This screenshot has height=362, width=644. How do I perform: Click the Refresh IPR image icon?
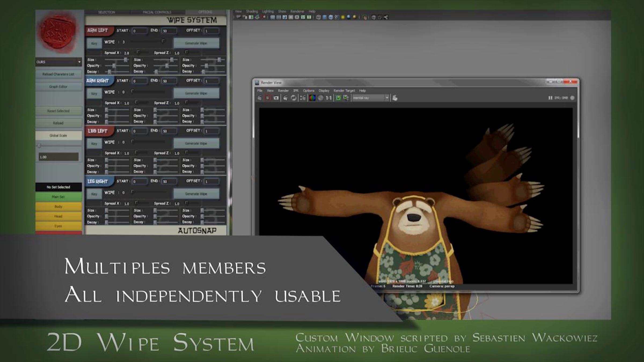point(294,98)
